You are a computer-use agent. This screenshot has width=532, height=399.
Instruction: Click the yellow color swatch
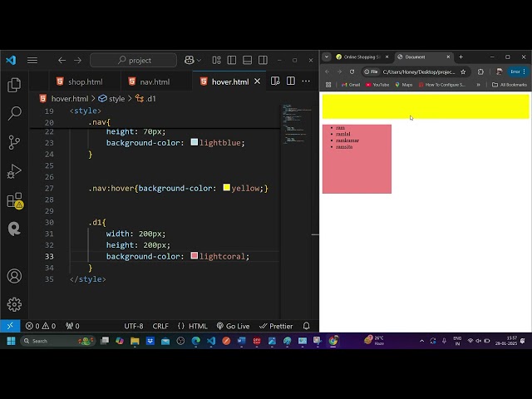pyautogui.click(x=227, y=188)
